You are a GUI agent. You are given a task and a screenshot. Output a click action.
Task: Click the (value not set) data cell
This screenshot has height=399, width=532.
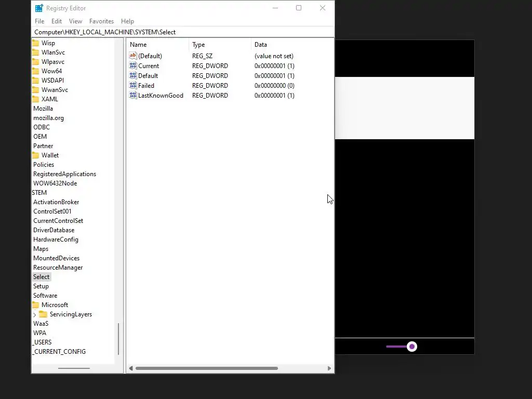(274, 56)
